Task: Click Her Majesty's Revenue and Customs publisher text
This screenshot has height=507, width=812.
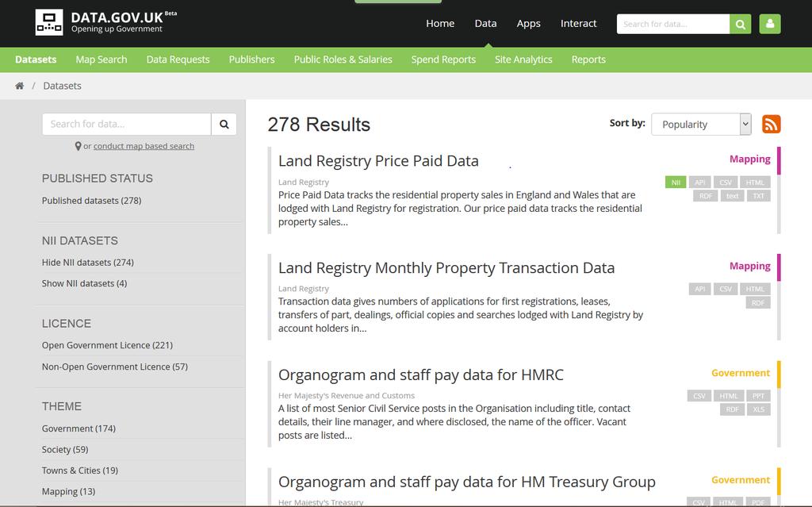Action: click(x=347, y=396)
